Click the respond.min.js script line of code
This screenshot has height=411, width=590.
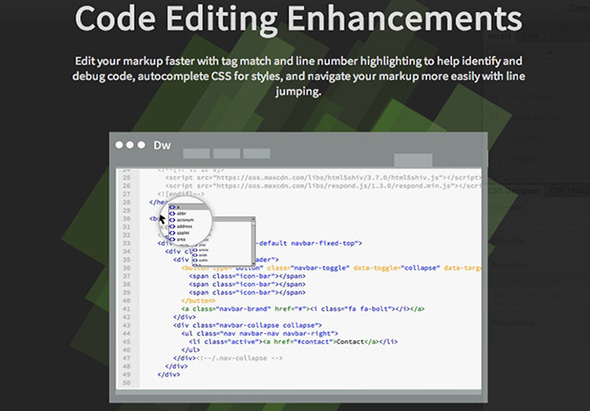click(x=323, y=186)
